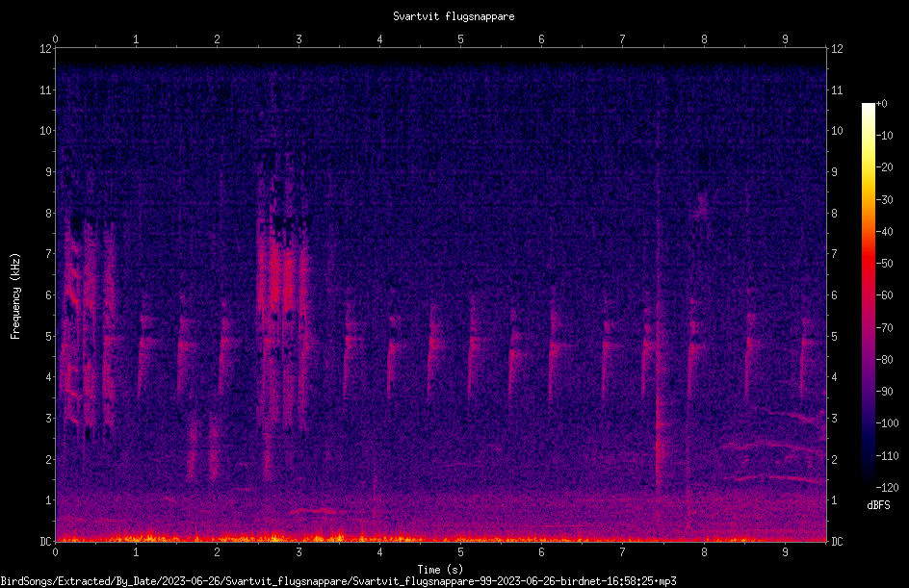Click the "4" tick on the top time axis
The width and height of the screenshot is (909, 588).
pos(379,39)
